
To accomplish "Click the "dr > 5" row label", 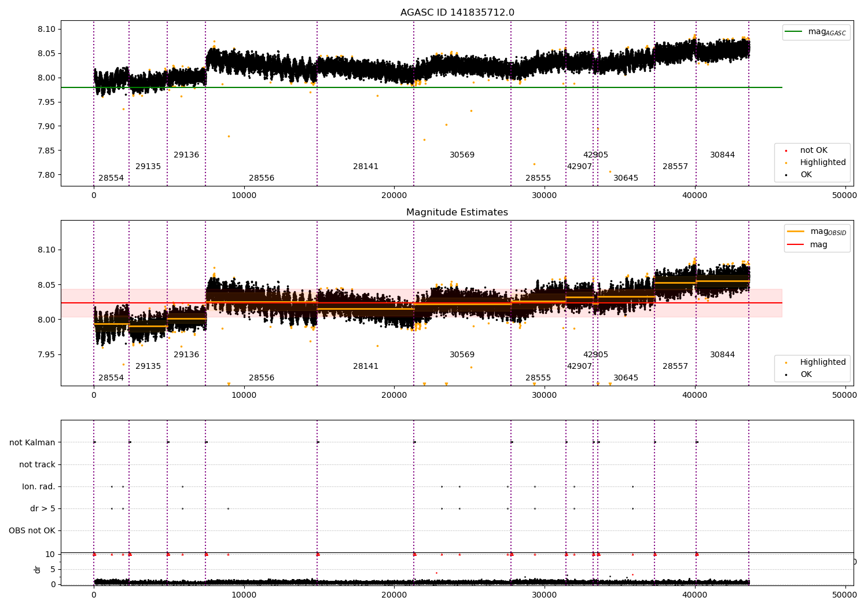I will (x=43, y=508).
